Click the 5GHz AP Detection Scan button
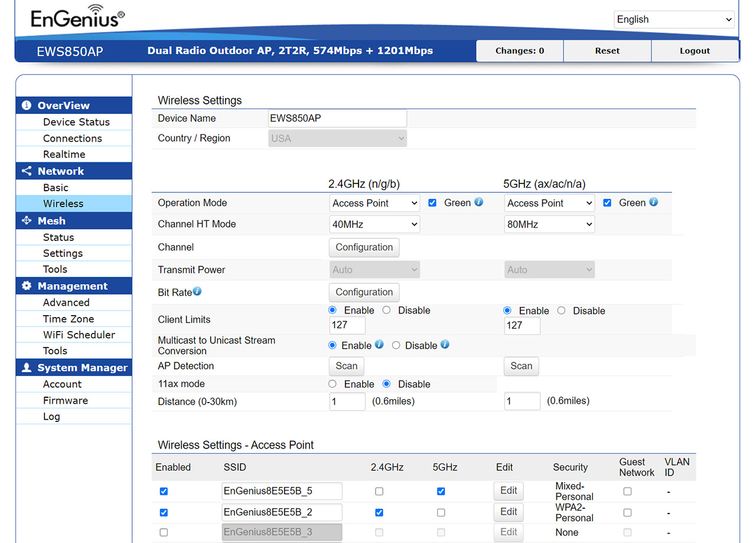The height and width of the screenshot is (543, 756). point(521,366)
